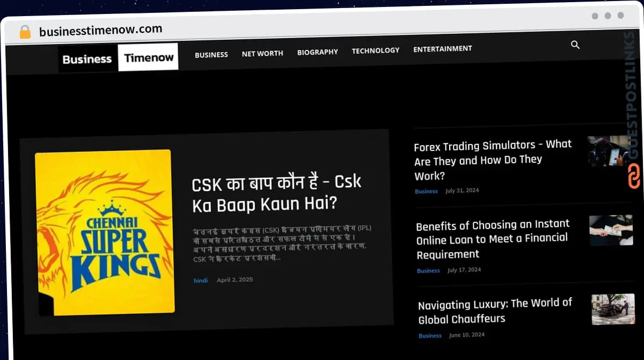Click Business tag under Loan article

428,271
